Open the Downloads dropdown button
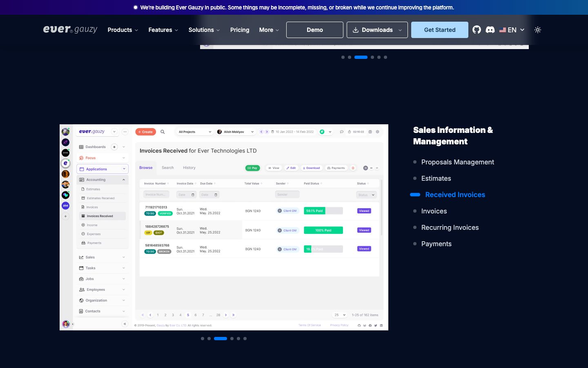The image size is (588, 368). [377, 30]
